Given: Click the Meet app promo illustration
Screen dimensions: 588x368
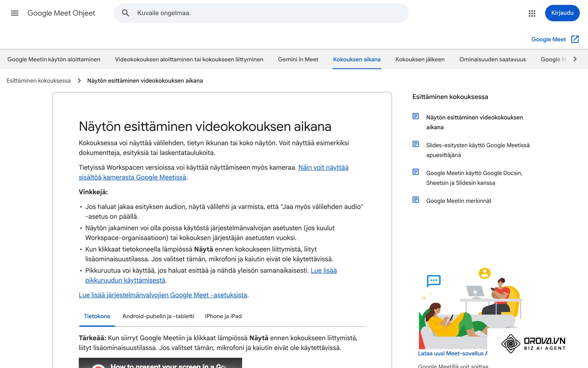Looking at the screenshot, I should click(470, 308).
